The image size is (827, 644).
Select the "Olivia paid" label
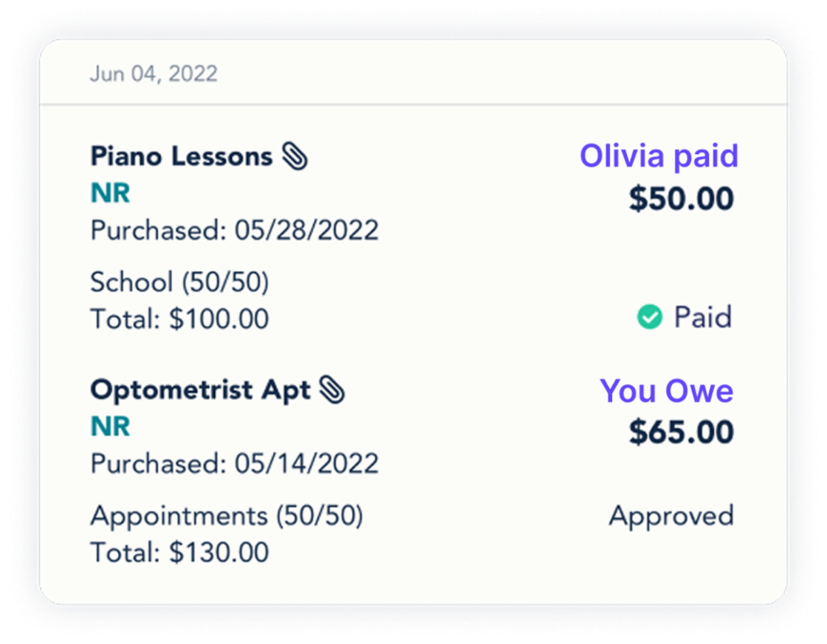click(658, 156)
